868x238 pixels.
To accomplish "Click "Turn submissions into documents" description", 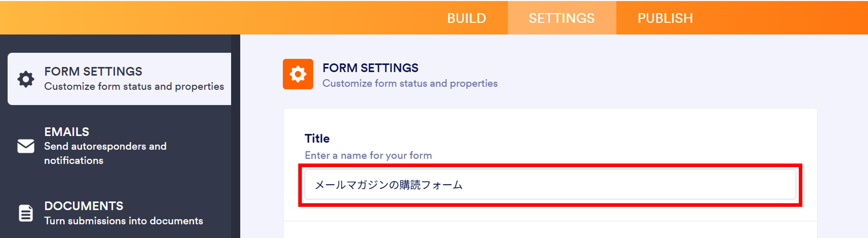I will [x=123, y=221].
